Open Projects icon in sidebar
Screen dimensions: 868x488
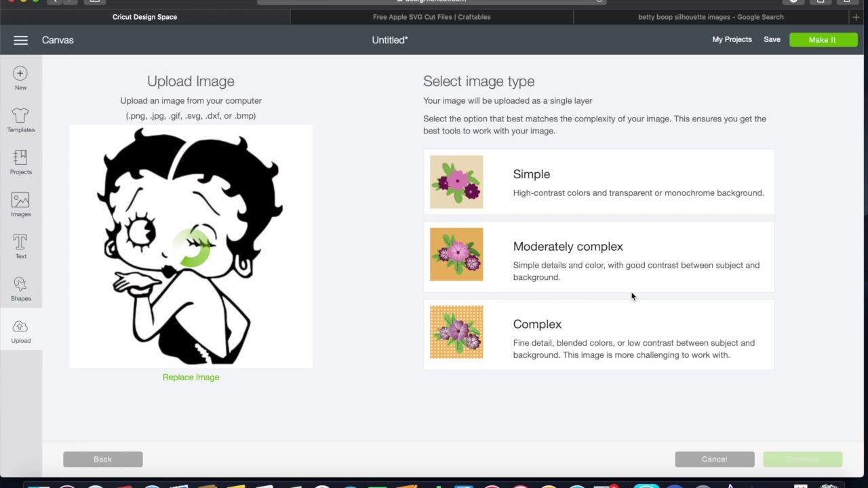[x=20, y=157]
